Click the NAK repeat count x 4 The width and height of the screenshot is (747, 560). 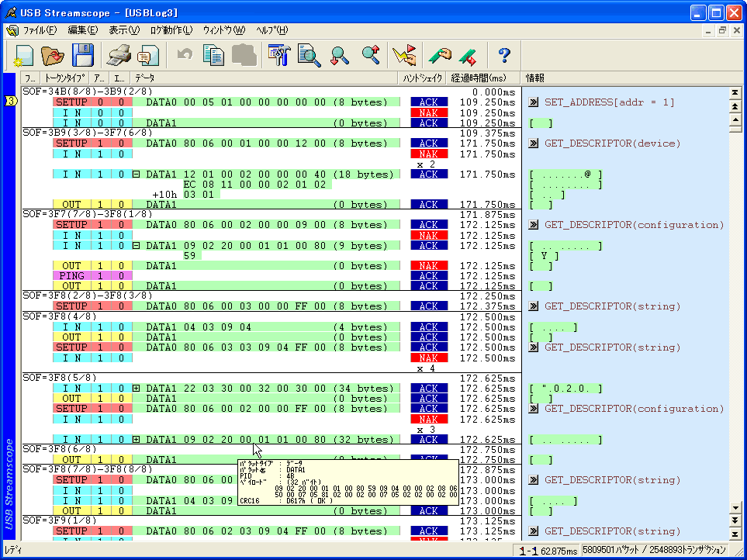[x=426, y=368]
